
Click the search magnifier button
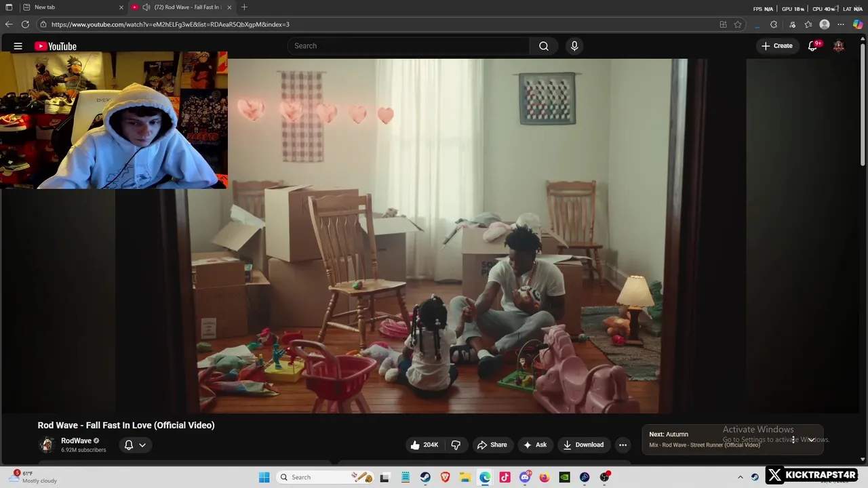[543, 46]
